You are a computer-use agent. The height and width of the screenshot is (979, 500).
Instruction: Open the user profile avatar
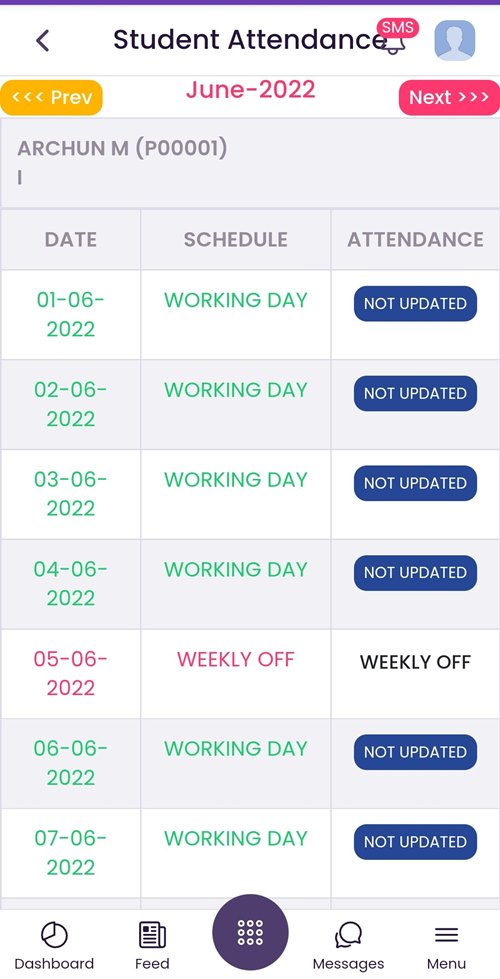454,41
